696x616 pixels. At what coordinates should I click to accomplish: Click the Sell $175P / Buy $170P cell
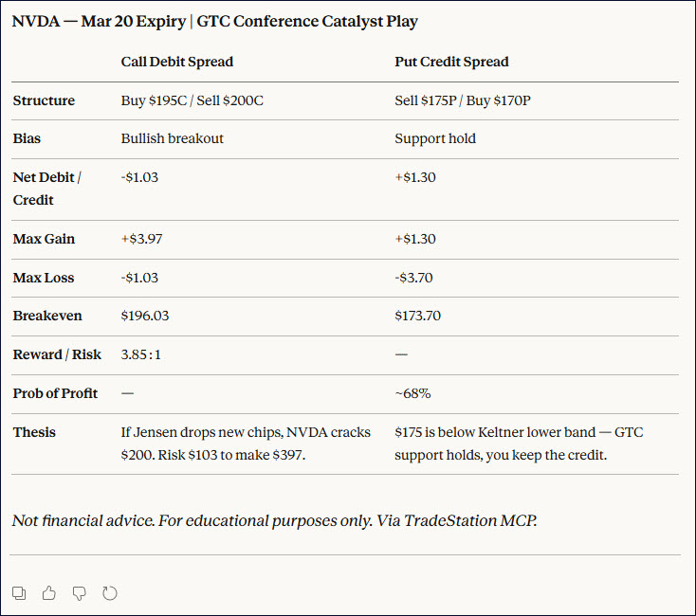463,100
